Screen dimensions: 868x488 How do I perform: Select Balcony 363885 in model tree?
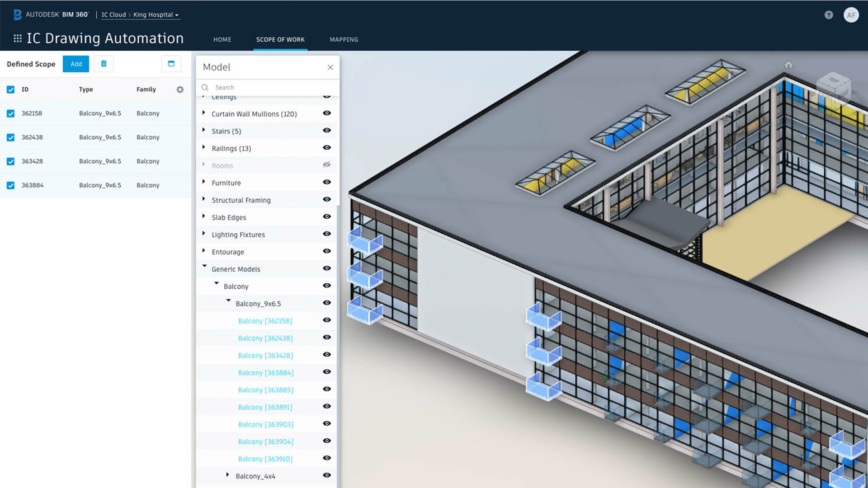265,389
